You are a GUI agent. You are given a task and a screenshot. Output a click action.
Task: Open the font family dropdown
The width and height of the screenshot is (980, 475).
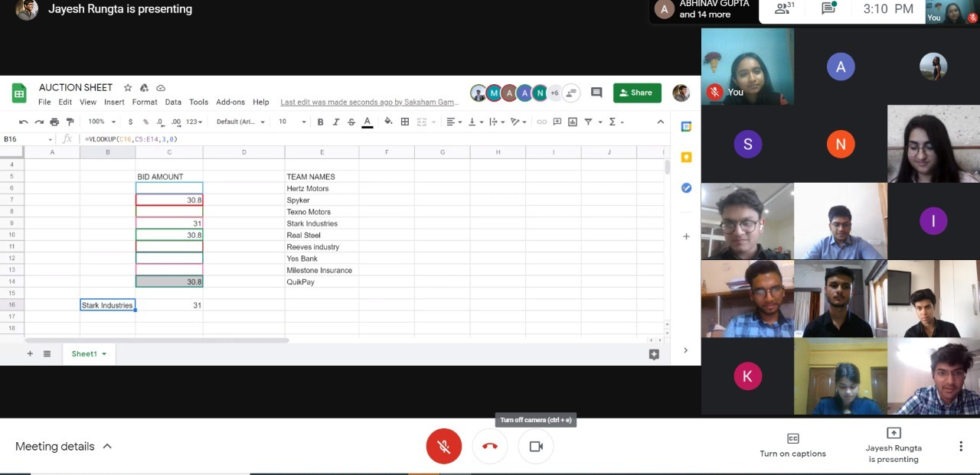(x=240, y=122)
